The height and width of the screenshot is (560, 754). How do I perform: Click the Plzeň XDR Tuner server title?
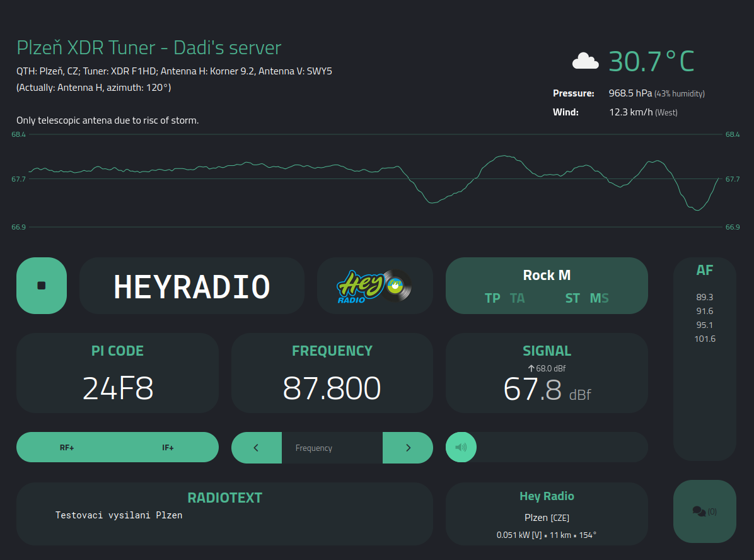[149, 48]
